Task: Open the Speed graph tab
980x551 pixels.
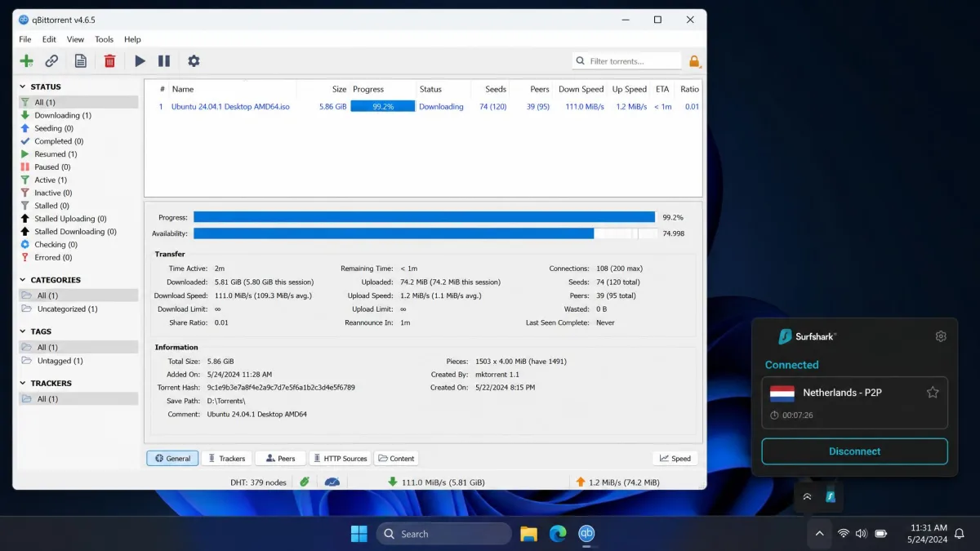Action: (x=675, y=458)
